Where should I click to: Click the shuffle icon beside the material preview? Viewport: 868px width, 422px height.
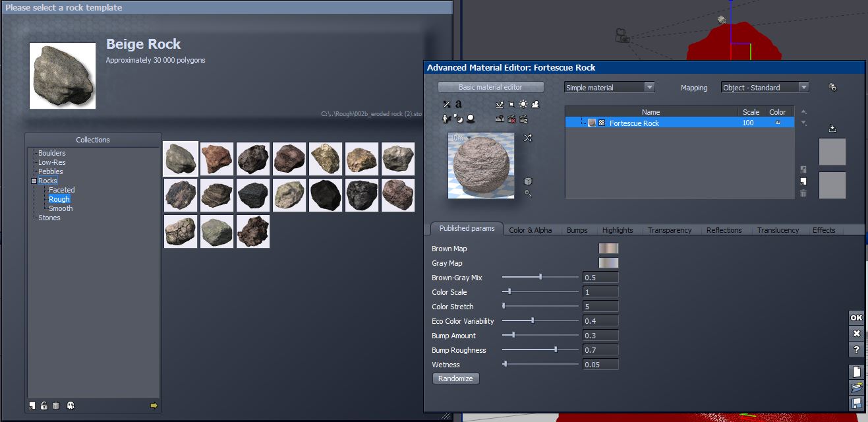click(x=527, y=138)
